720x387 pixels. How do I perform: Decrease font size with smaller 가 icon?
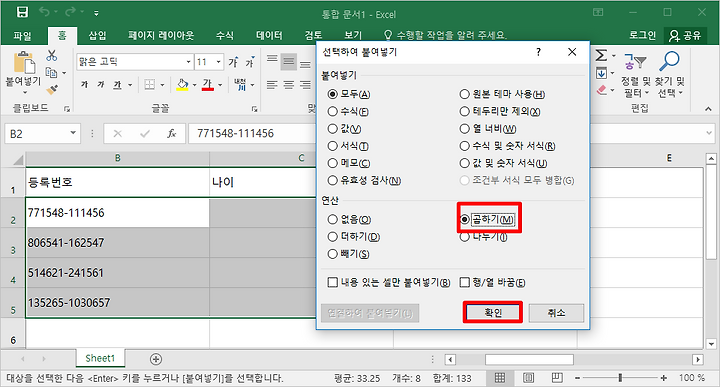[x=249, y=62]
